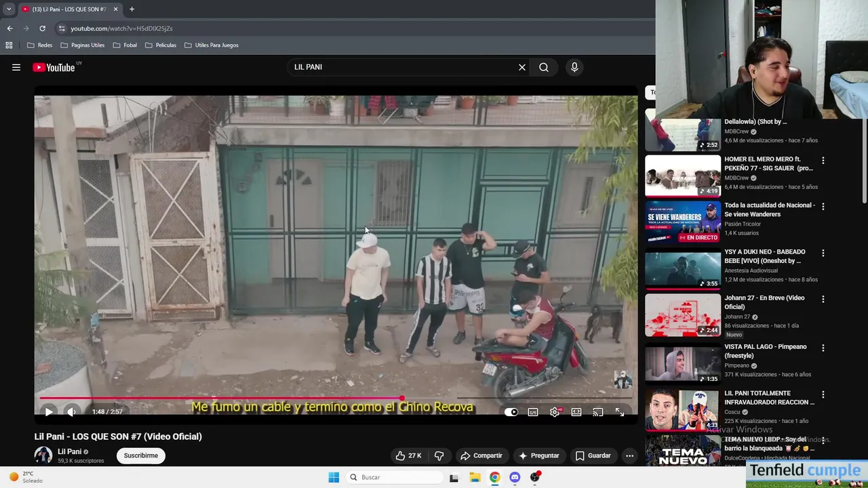This screenshot has height=488, width=868.
Task: Open the Lil Pani channel avatar
Action: [x=43, y=455]
